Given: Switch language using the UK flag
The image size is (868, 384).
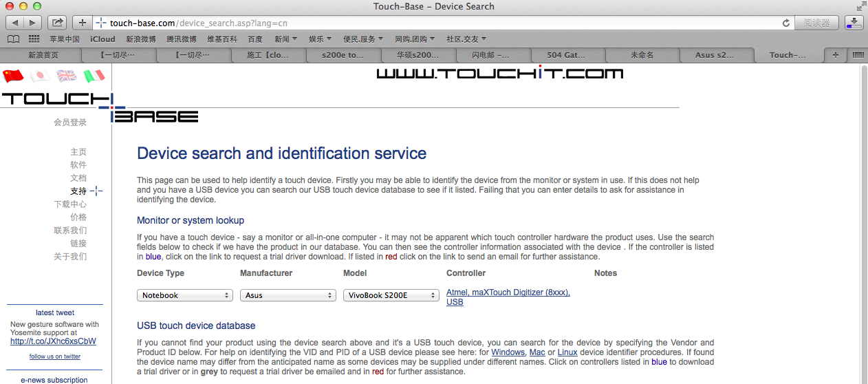Looking at the screenshot, I should tap(67, 76).
